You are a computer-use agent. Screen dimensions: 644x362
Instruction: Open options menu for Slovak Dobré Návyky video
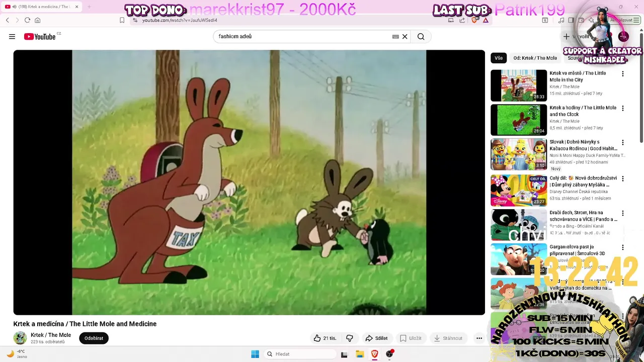click(623, 143)
